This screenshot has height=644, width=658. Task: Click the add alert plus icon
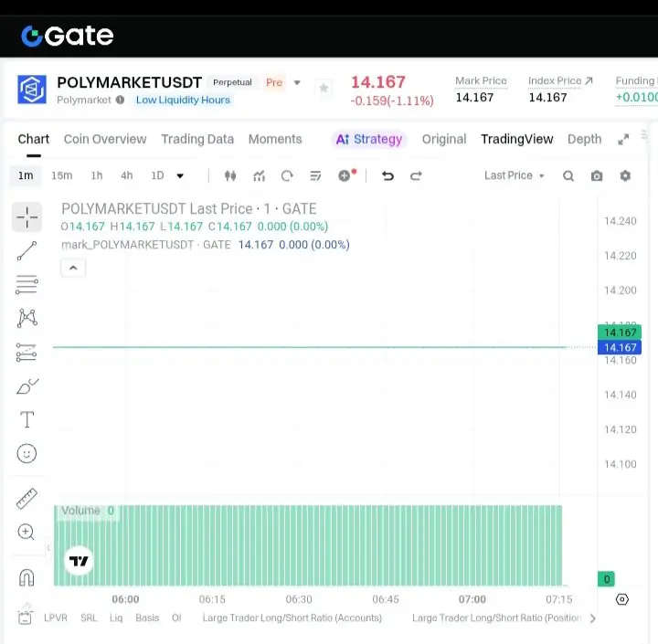point(345,175)
